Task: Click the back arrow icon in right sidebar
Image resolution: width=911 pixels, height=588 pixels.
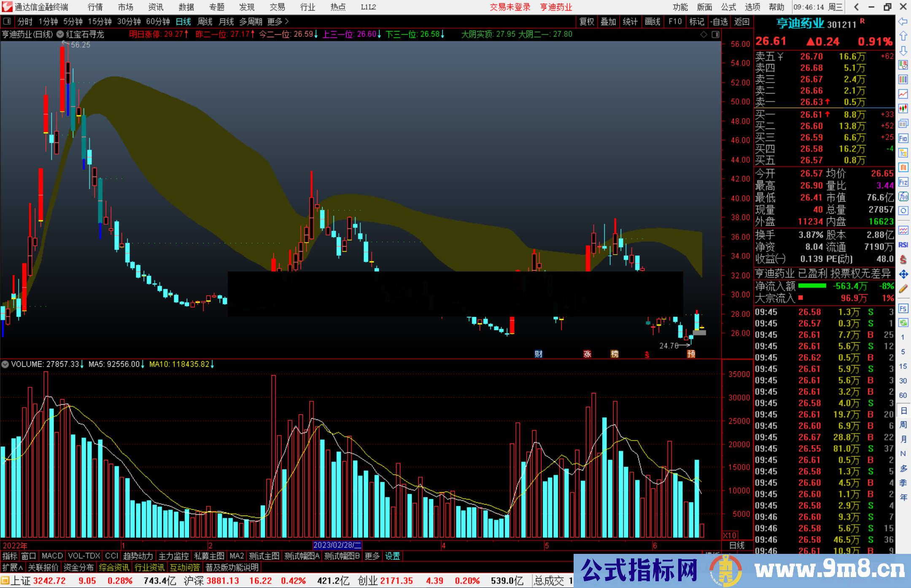Action: (x=903, y=21)
